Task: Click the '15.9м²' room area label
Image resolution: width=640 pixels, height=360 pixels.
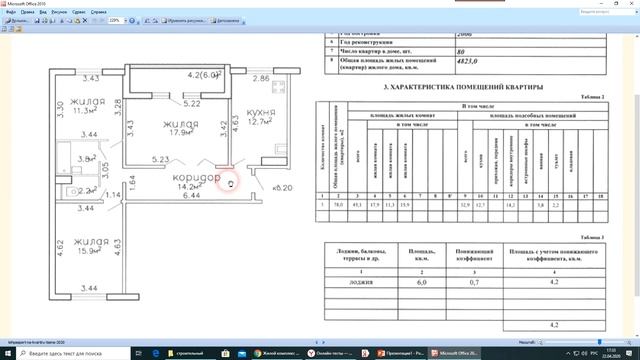Action: [x=89, y=251]
